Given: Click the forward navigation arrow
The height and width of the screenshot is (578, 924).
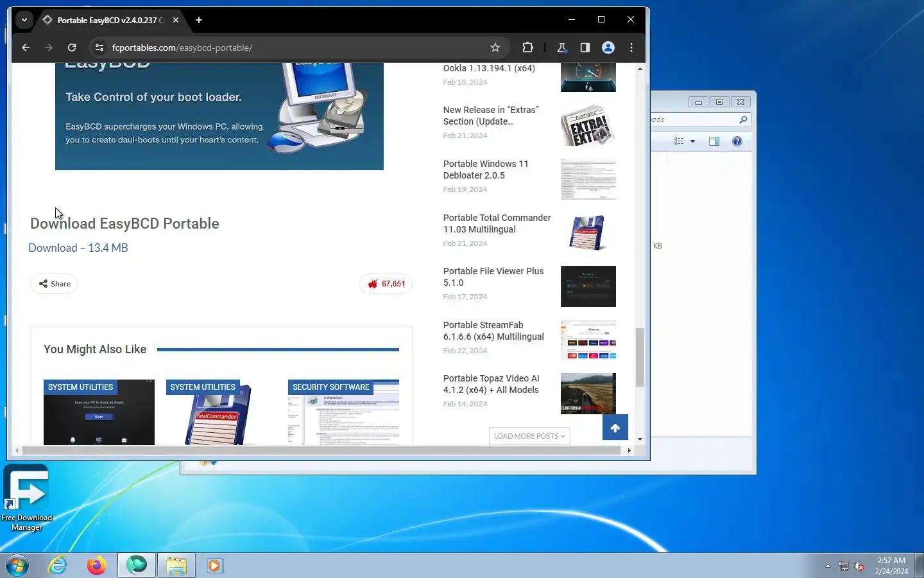Looking at the screenshot, I should click(x=49, y=48).
